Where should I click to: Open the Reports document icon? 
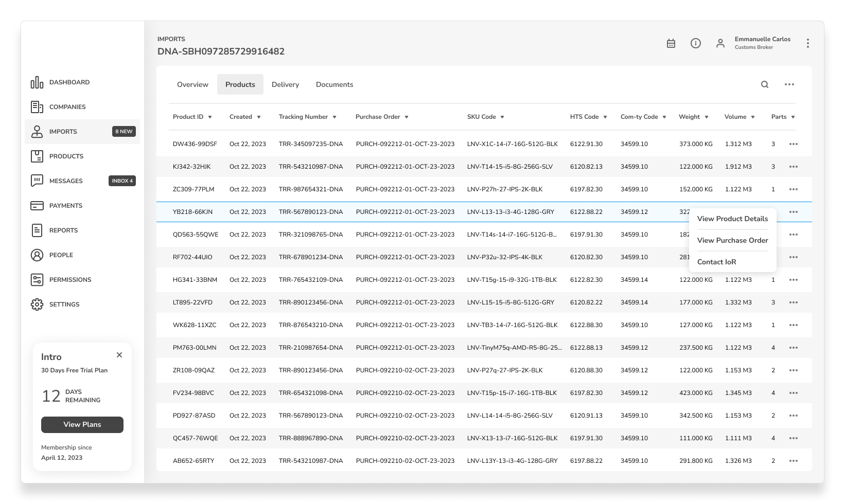[x=37, y=230]
